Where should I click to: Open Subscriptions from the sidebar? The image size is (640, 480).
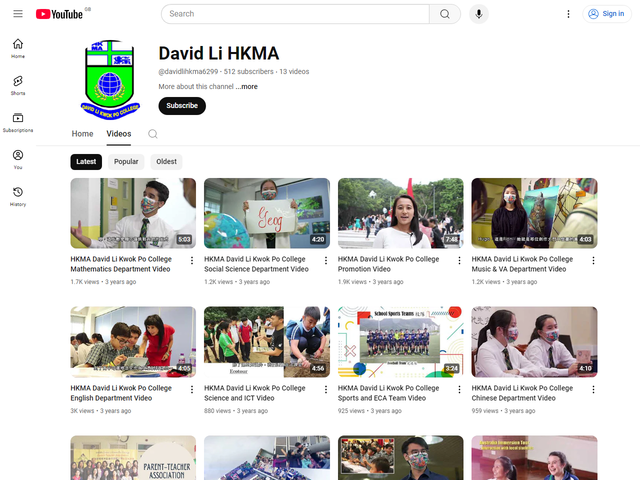tap(18, 122)
